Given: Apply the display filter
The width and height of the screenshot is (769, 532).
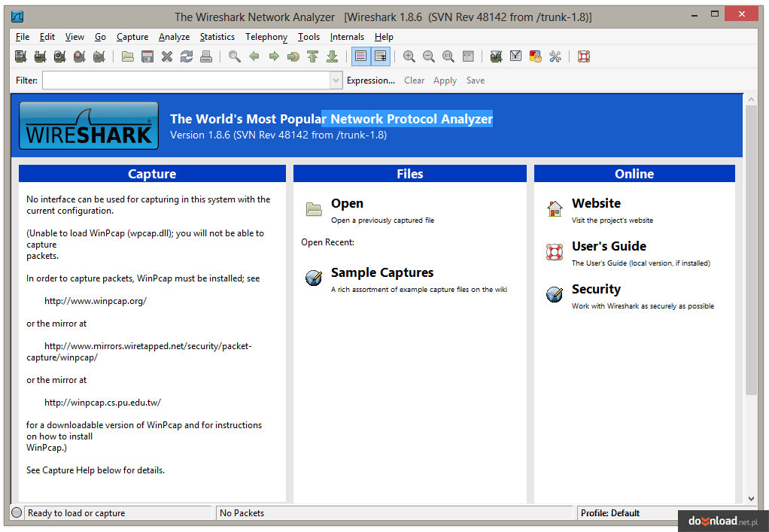Looking at the screenshot, I should [445, 81].
